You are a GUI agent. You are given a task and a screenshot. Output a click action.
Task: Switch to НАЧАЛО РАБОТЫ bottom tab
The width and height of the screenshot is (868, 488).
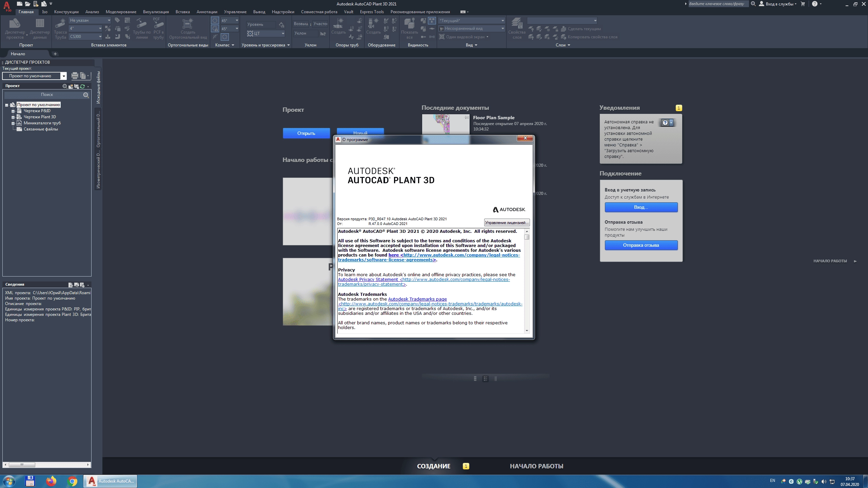[536, 466]
